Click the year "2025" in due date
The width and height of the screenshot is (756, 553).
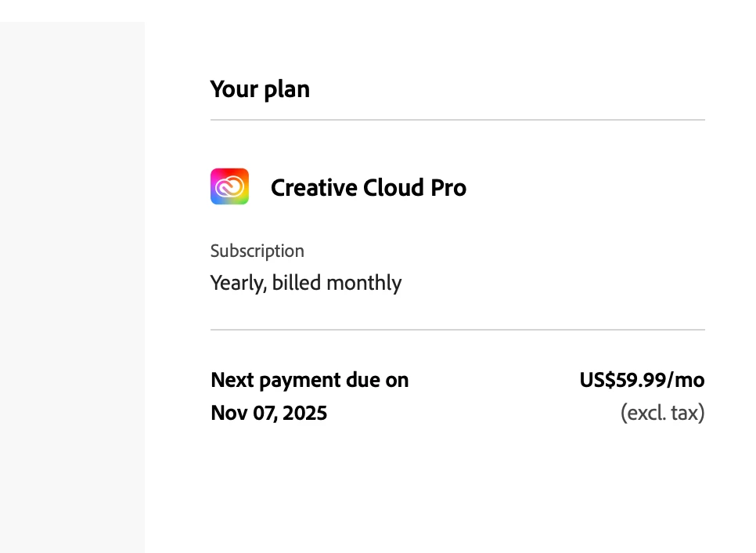(304, 413)
